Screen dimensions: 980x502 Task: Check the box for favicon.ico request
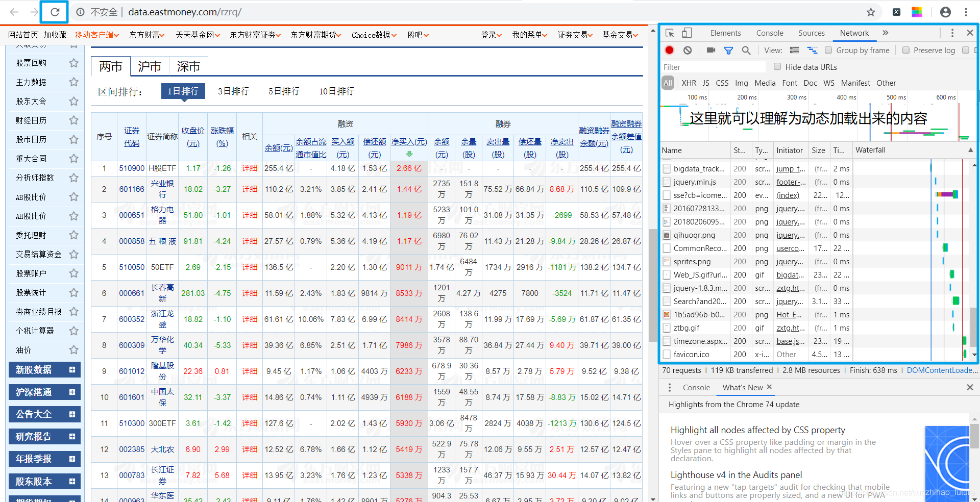pos(666,355)
